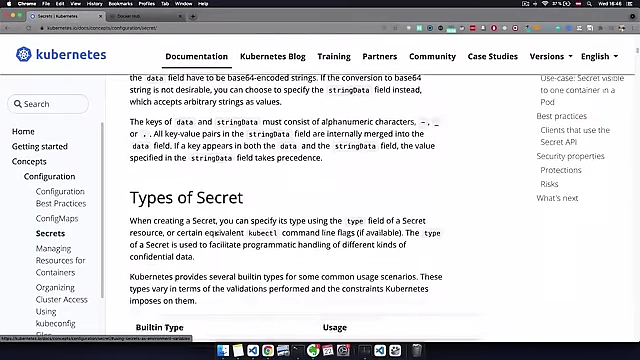The height and width of the screenshot is (360, 640).
Task: Click the Types of Secret heading
Action: coord(186,198)
